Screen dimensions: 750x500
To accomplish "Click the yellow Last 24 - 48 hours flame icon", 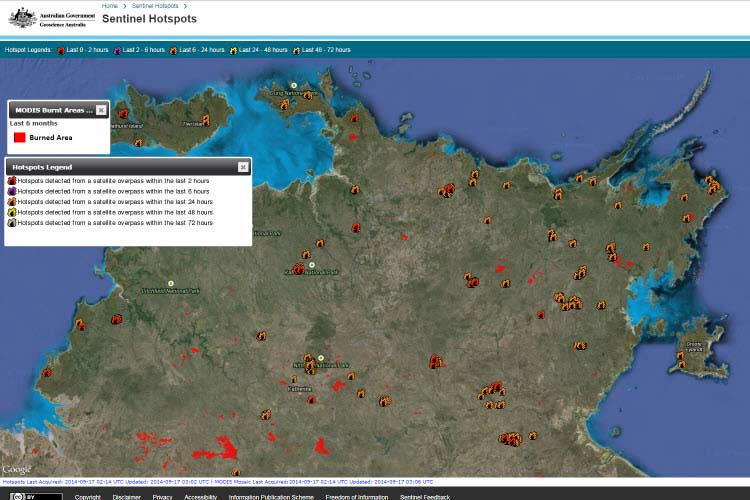I will pyautogui.click(x=233, y=50).
